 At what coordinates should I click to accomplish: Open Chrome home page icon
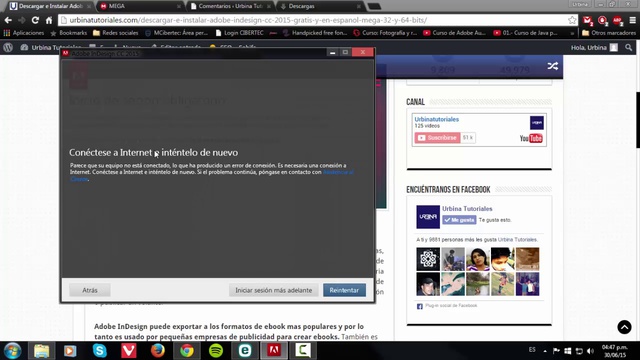(x=49, y=20)
